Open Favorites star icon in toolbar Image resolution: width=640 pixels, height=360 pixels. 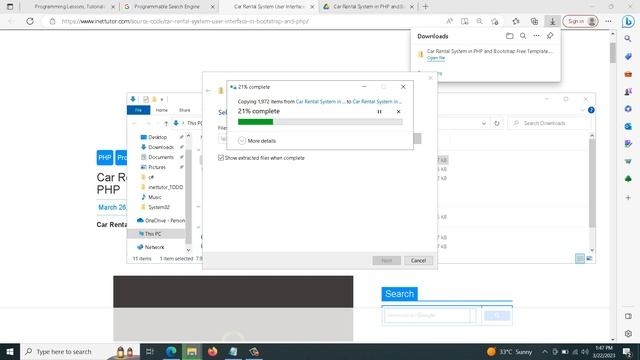point(516,21)
